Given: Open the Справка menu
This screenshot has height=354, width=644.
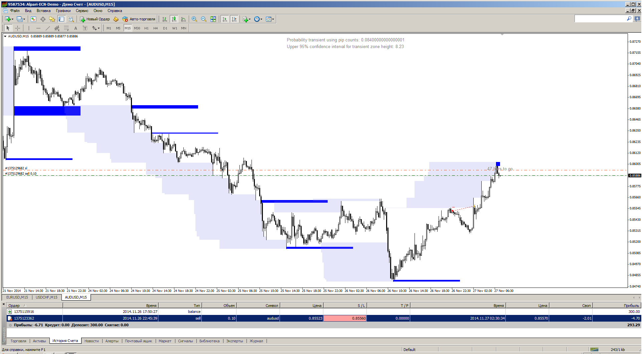Looking at the screenshot, I should pos(115,11).
